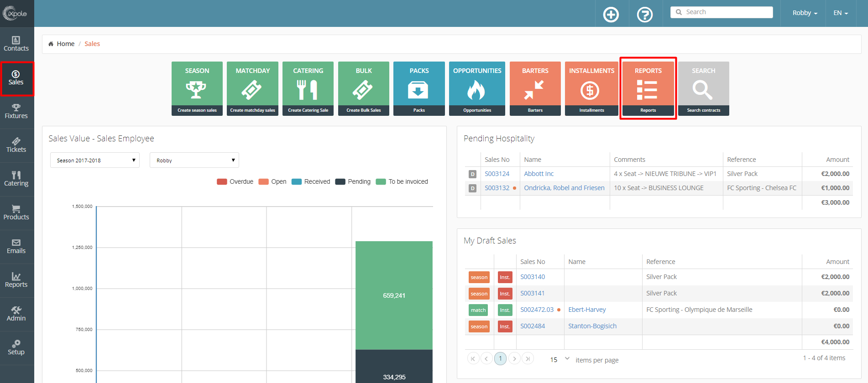
Task: Open the Barters tile
Action: tap(535, 88)
